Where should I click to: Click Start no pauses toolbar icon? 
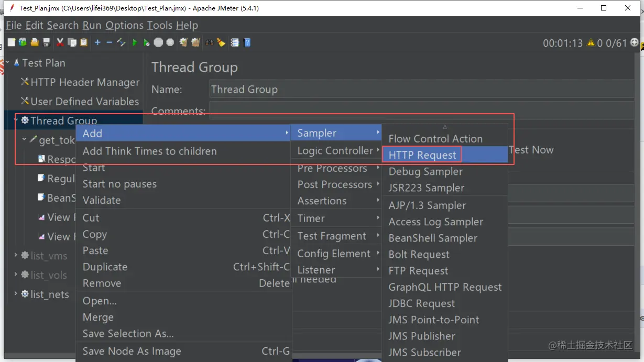point(146,42)
